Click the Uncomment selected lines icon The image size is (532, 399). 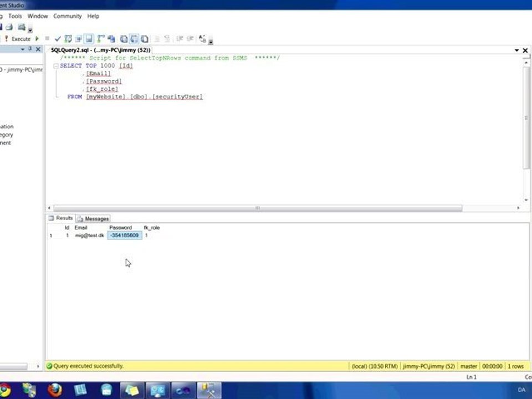point(167,39)
